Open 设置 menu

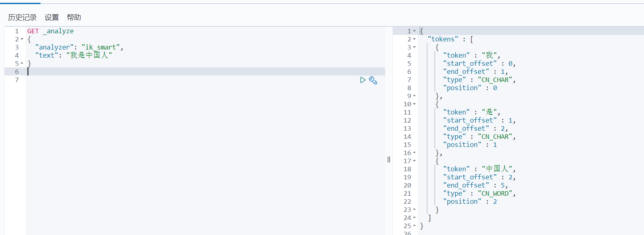pyautogui.click(x=52, y=17)
